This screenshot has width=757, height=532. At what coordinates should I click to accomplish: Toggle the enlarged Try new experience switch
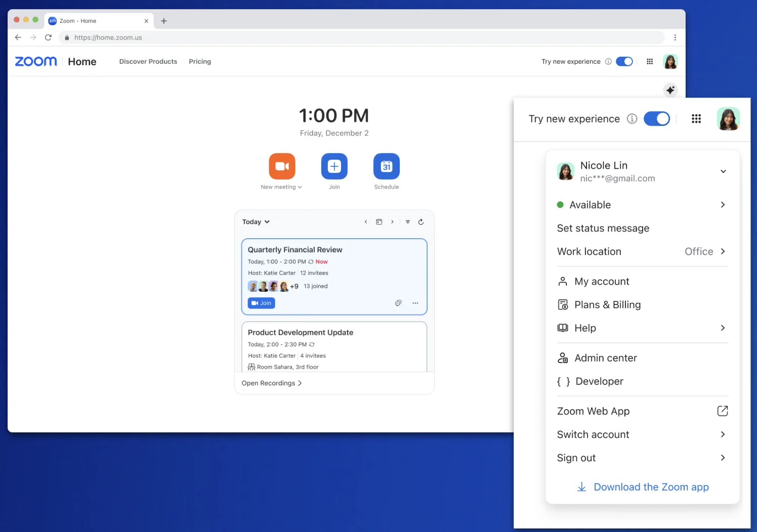[657, 119]
